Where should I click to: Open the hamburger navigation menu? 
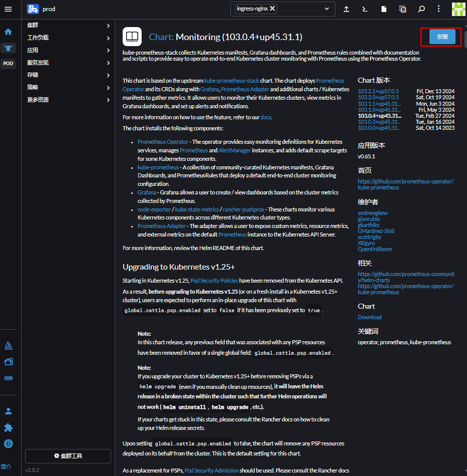8,9
